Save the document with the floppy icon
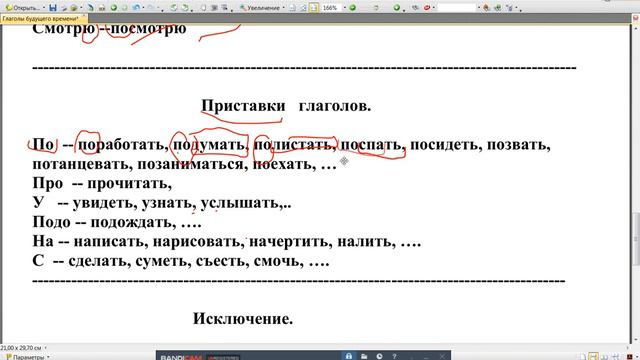 click(x=53, y=8)
